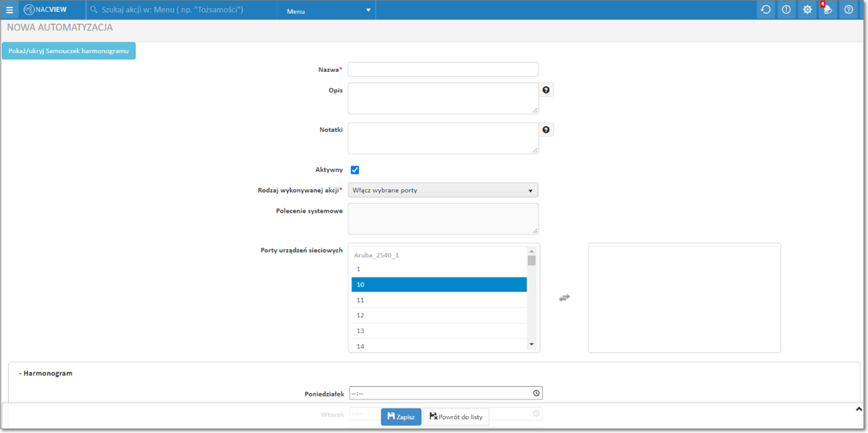Click help icon next to Opis field

[x=546, y=90]
